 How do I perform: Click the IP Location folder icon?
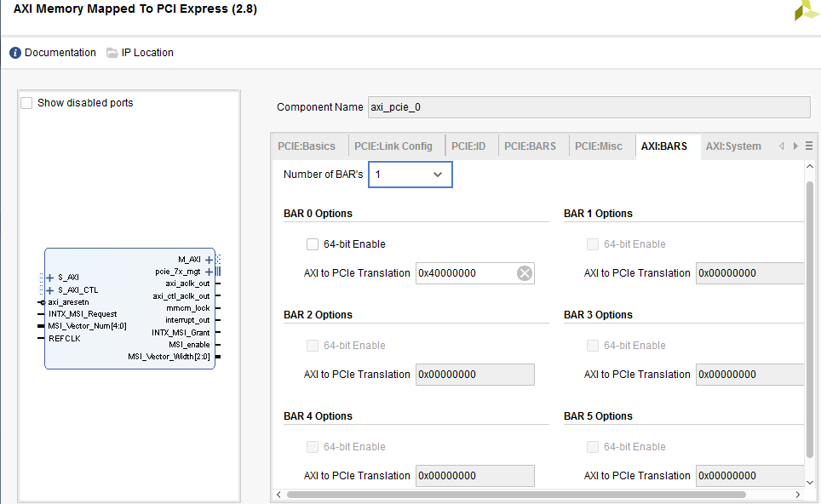click(112, 52)
